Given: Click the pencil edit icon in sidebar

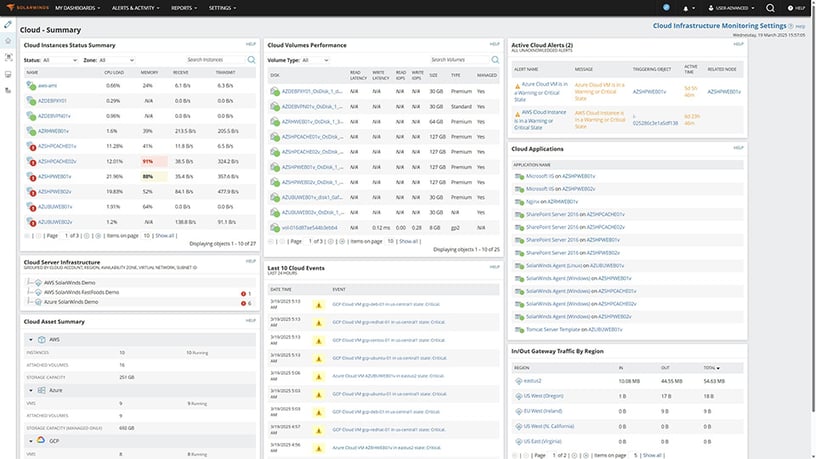Looking at the screenshot, I should 8,24.
